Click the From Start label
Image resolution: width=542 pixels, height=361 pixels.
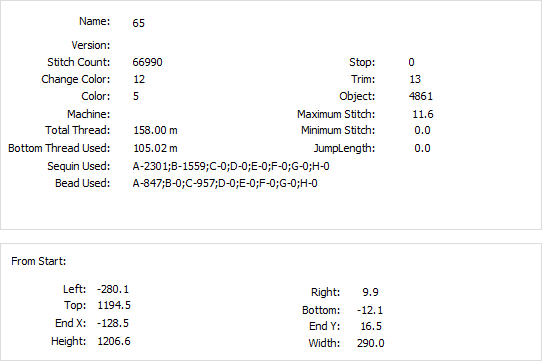pyautogui.click(x=38, y=261)
